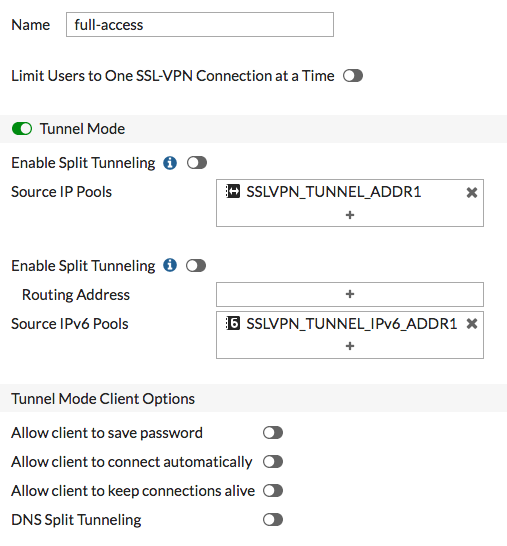Enable Allow client to connect automatically
This screenshot has width=507, height=546.
click(x=273, y=462)
